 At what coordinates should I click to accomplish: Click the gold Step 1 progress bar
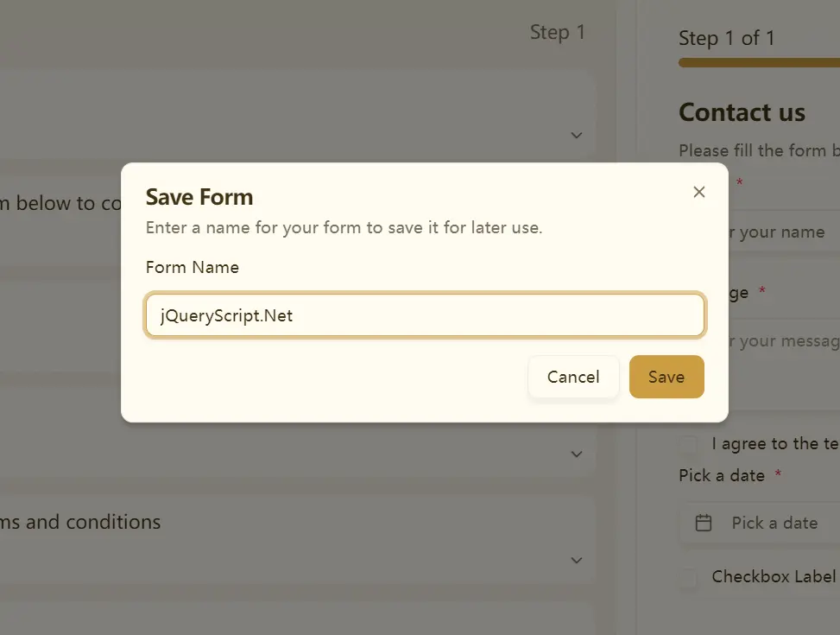pyautogui.click(x=758, y=62)
